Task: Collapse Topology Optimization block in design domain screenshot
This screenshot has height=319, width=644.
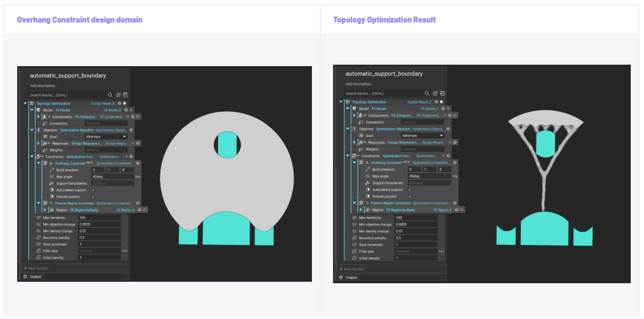Action: click(26, 103)
